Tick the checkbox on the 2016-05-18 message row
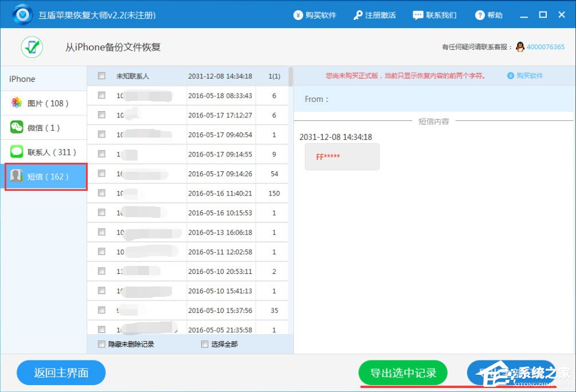The width and height of the screenshot is (576, 392). (101, 95)
